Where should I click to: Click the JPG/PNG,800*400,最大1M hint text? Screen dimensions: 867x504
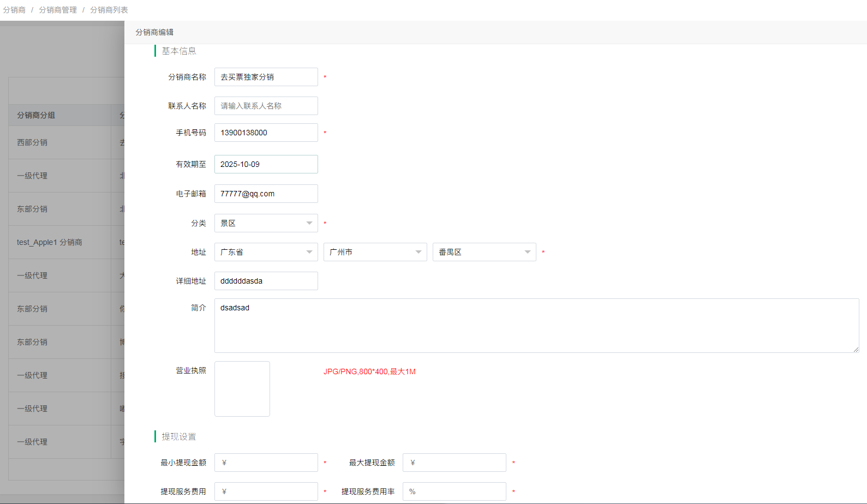[369, 371]
